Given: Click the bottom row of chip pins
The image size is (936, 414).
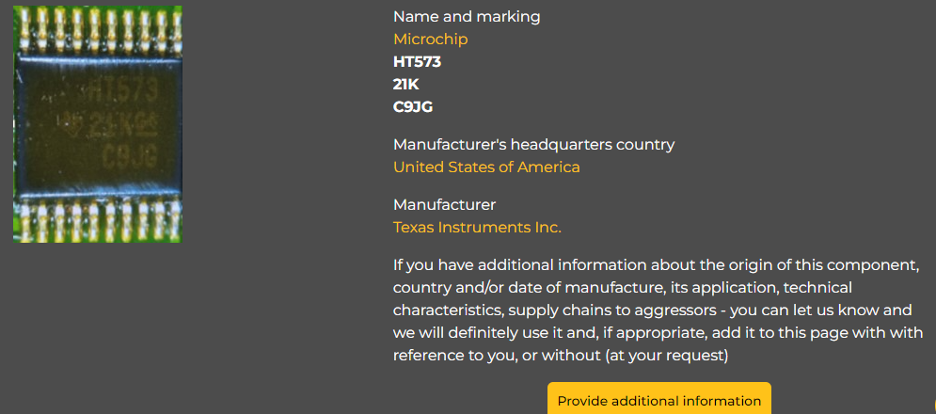Looking at the screenshot, I should coord(97,219).
